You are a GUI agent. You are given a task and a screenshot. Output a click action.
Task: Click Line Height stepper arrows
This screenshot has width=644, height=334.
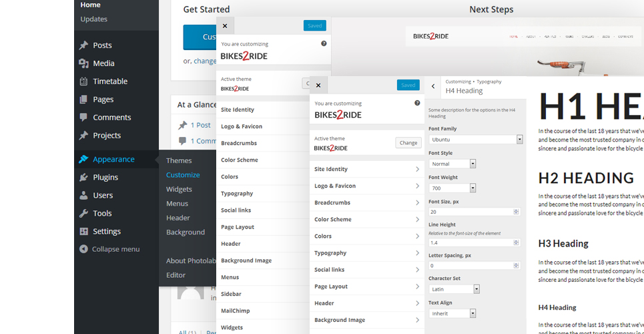(516, 242)
